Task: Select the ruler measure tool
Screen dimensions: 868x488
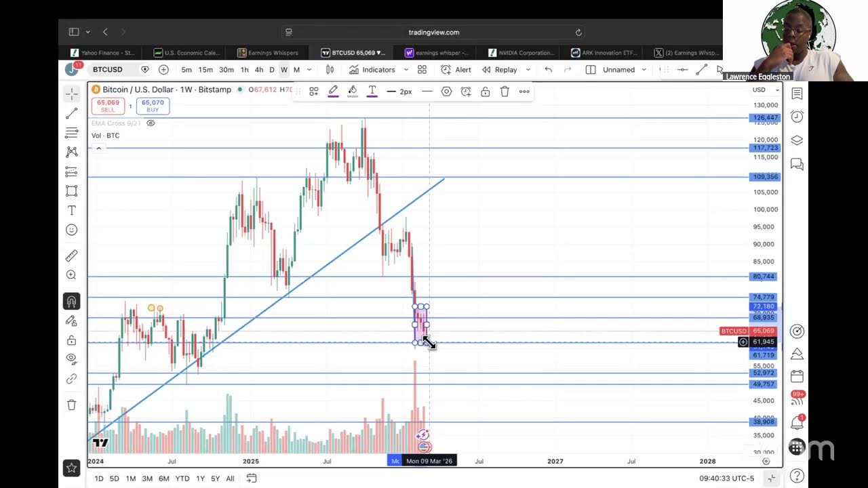Action: tap(71, 256)
